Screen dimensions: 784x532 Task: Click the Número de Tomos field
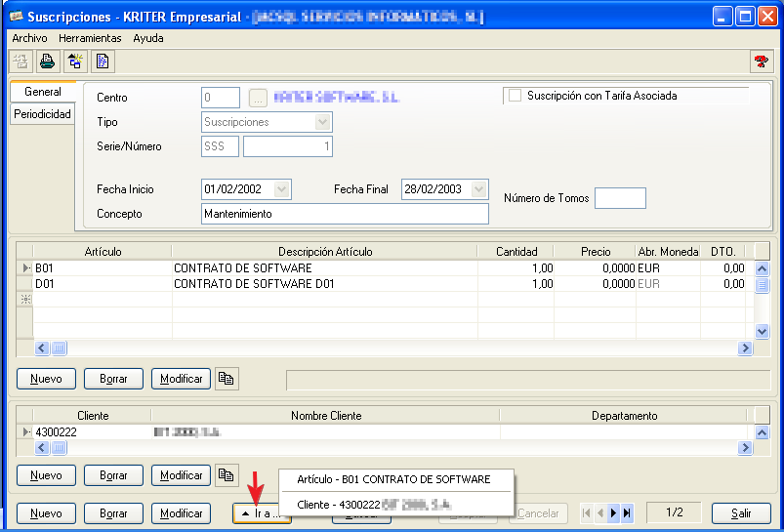pyautogui.click(x=621, y=198)
